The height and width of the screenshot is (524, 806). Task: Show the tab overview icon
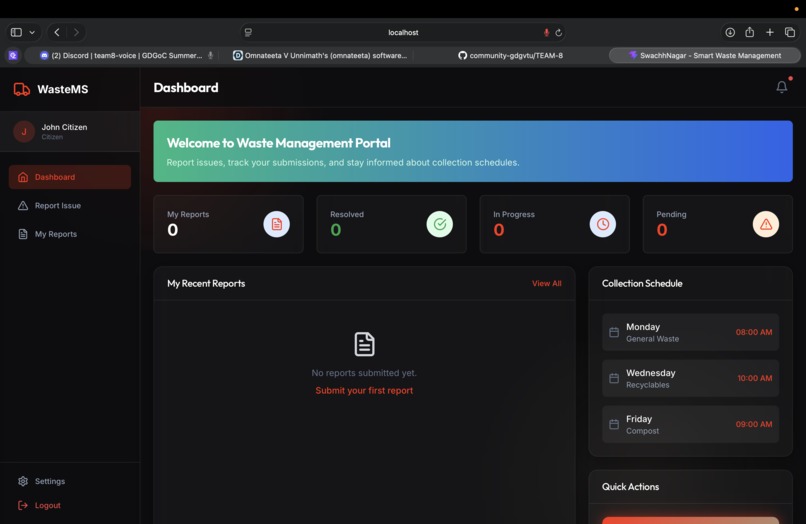pyautogui.click(x=790, y=32)
